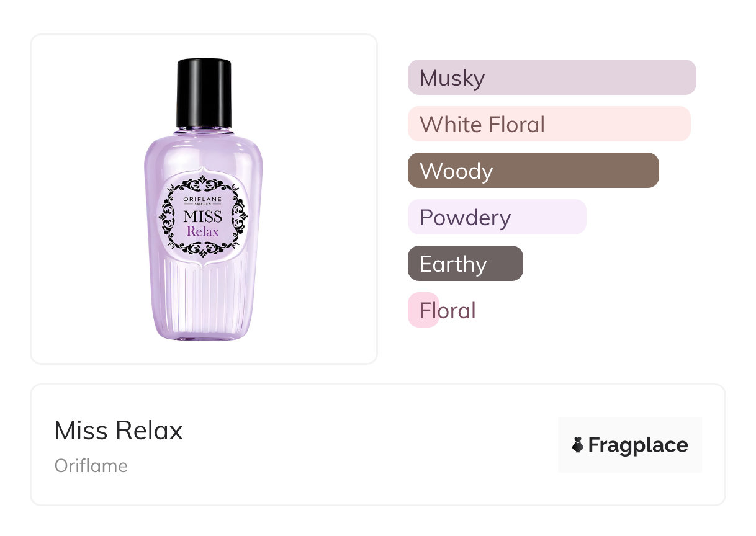Click the ornate black label frame top
Viewport: 756px width, 536px height.
coord(203,182)
